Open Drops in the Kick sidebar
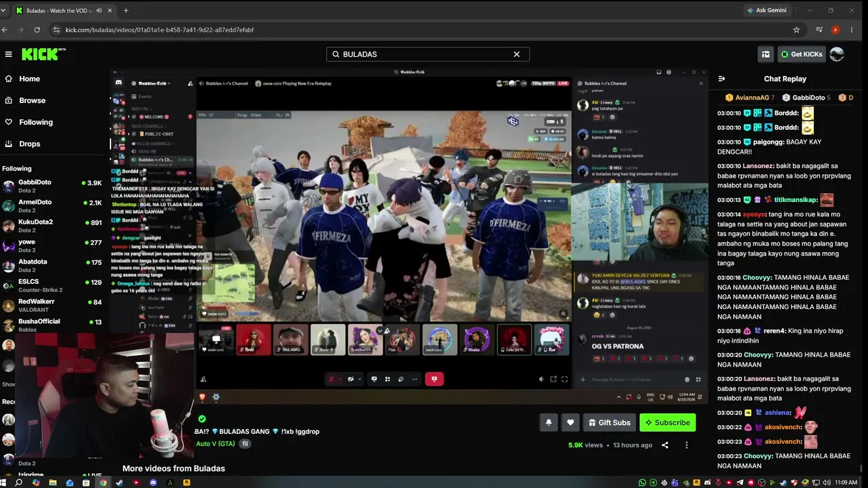The image size is (868, 488). coord(29,144)
